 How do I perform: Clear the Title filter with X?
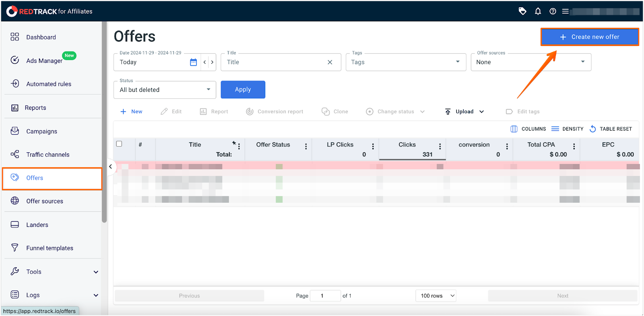330,62
